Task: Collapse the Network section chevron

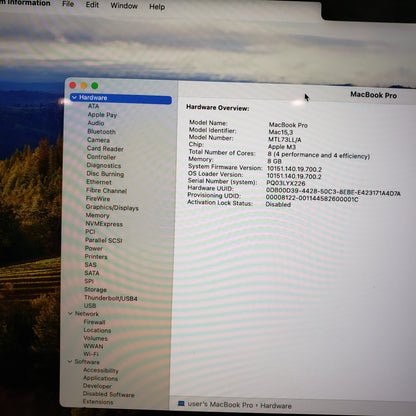Action: click(70, 314)
